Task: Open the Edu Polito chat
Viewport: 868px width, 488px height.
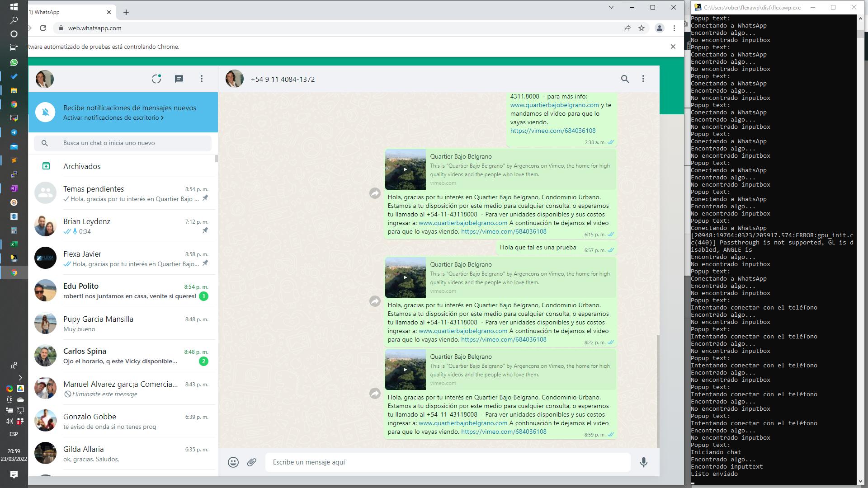Action: pos(122,291)
